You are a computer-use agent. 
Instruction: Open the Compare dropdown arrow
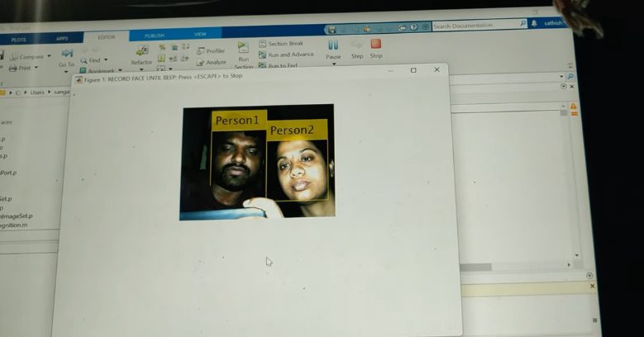[50, 56]
